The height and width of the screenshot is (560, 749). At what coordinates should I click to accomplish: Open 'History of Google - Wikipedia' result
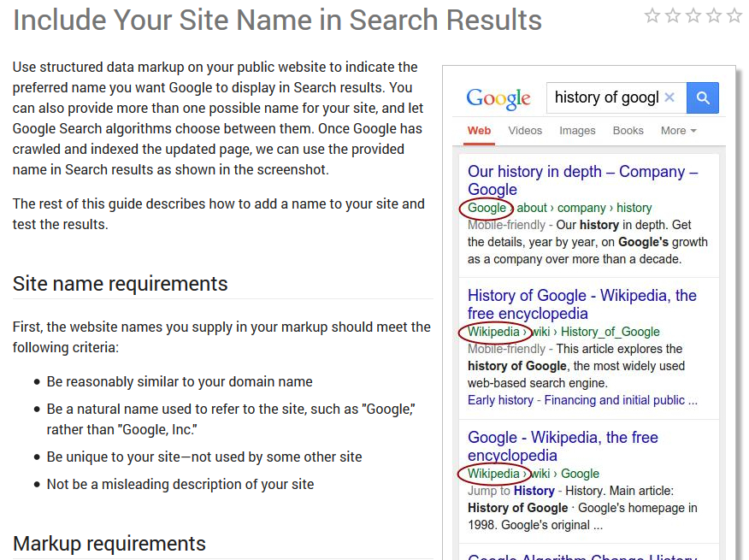tap(581, 304)
